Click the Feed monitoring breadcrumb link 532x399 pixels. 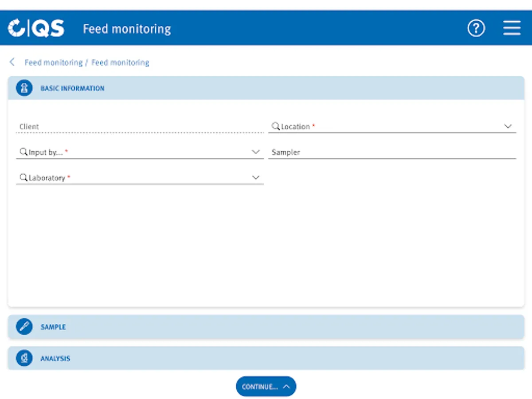click(x=53, y=62)
